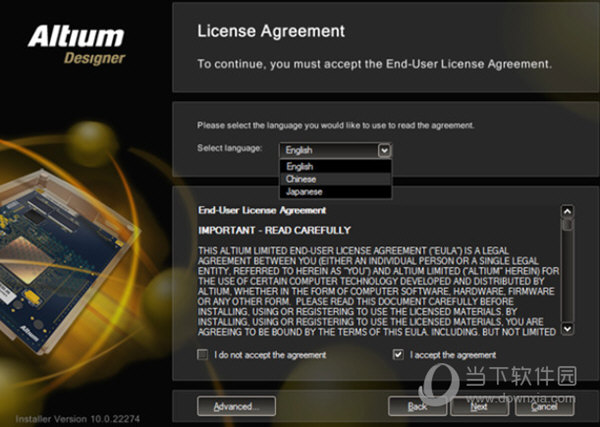Click the scrollbar down arrow icon
The width and height of the screenshot is (600, 427).
[x=567, y=329]
